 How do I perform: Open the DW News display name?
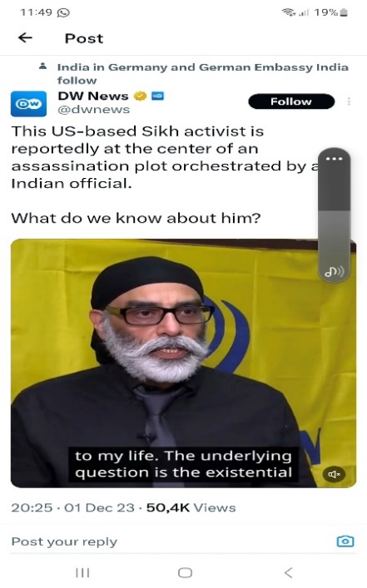click(93, 96)
